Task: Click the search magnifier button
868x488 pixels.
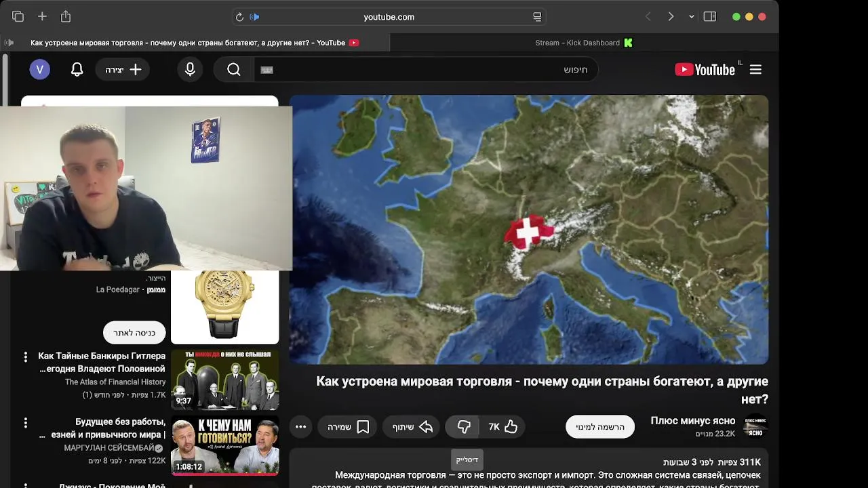Action: (x=234, y=69)
